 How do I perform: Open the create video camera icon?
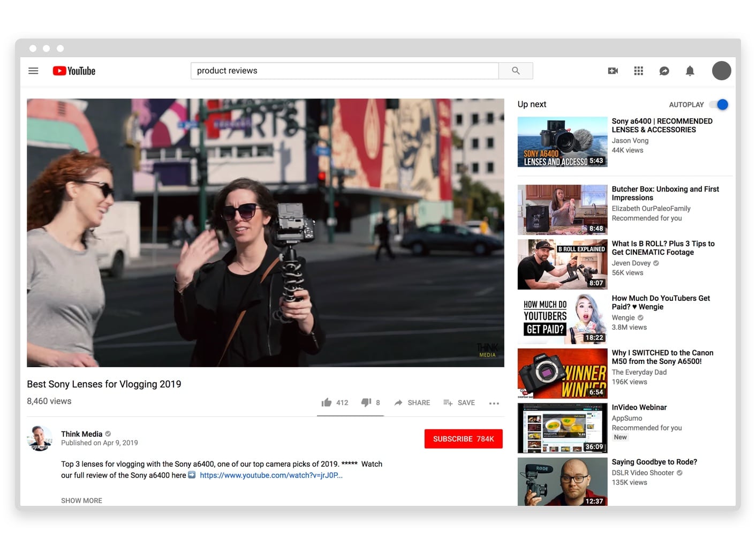click(x=613, y=71)
